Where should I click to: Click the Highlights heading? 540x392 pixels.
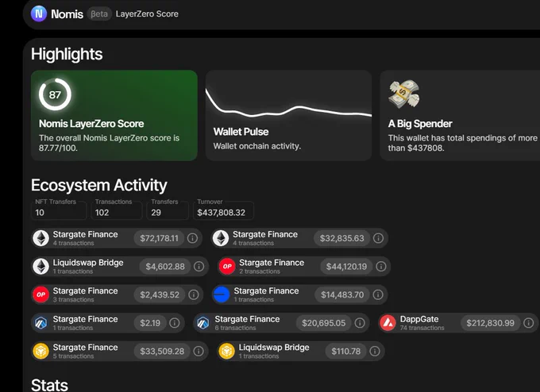click(67, 54)
